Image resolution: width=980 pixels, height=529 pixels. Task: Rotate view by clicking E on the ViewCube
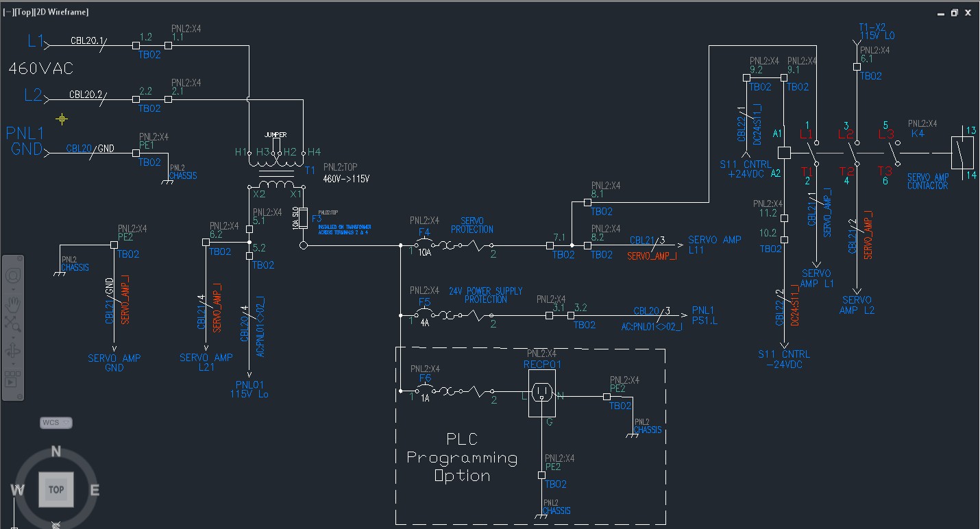pyautogui.click(x=96, y=490)
